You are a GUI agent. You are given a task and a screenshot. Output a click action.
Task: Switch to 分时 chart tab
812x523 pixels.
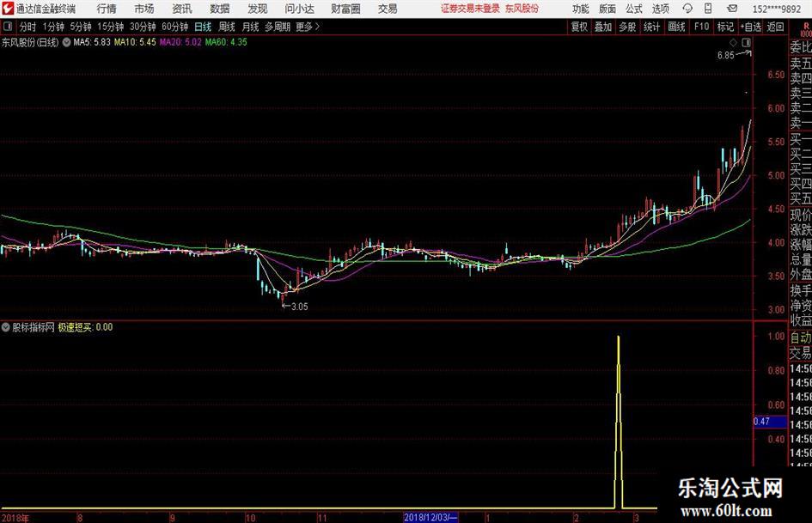coord(28,27)
